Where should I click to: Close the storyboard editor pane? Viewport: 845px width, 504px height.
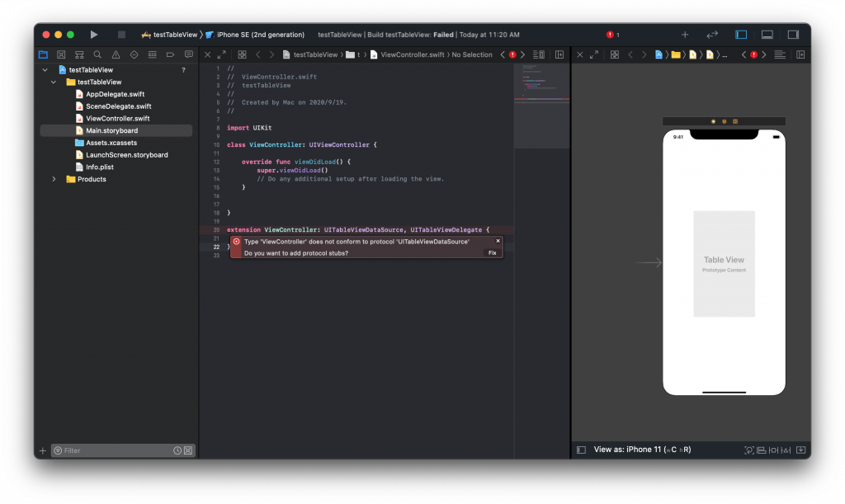(580, 54)
